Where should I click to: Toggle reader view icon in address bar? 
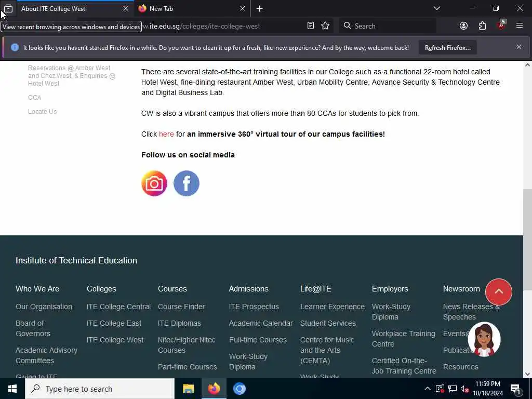point(311,26)
